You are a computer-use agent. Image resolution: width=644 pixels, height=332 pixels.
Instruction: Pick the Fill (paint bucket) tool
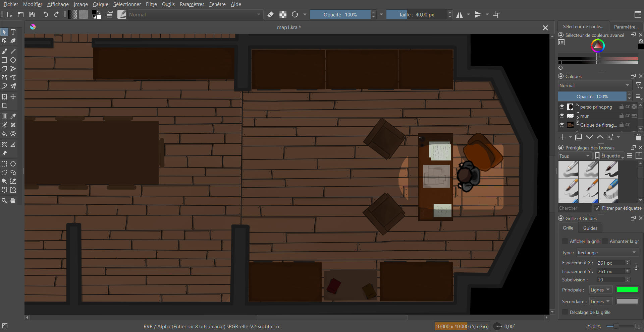(4, 134)
